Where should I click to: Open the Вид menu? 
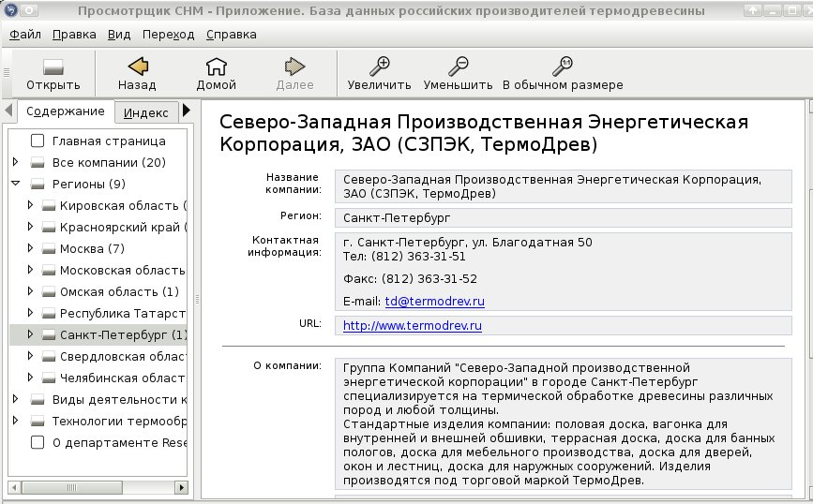(x=119, y=35)
